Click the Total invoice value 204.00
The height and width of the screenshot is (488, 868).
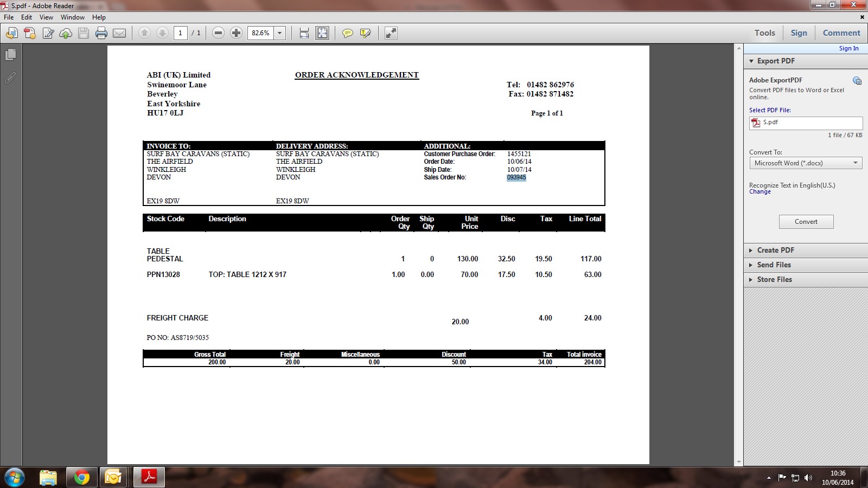(592, 362)
